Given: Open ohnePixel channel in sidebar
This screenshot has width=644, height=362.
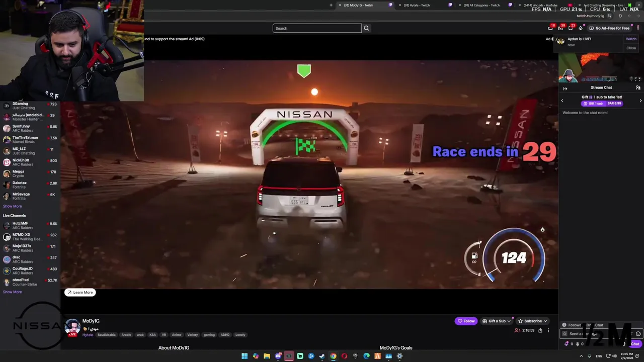Looking at the screenshot, I should coord(30,282).
